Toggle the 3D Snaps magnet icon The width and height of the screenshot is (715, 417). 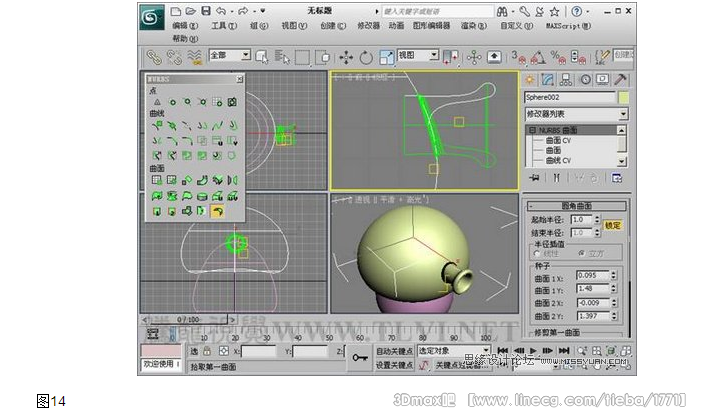pos(518,57)
